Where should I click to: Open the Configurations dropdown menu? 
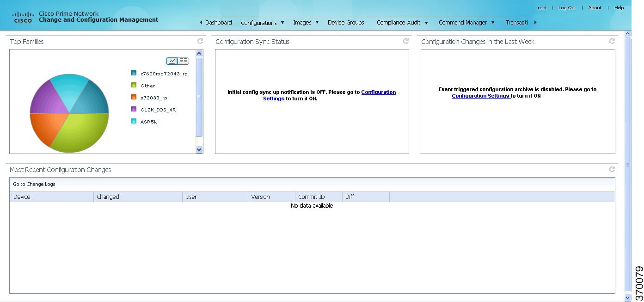[x=262, y=23]
